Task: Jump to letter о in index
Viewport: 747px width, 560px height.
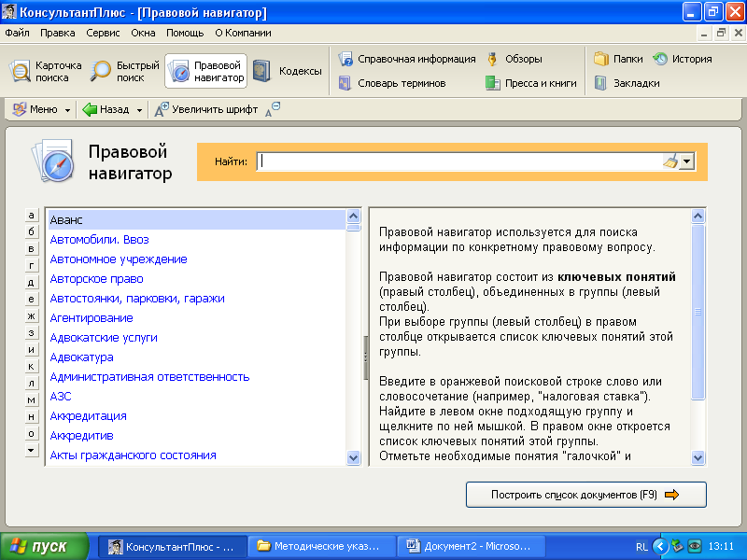Action: tap(31, 433)
